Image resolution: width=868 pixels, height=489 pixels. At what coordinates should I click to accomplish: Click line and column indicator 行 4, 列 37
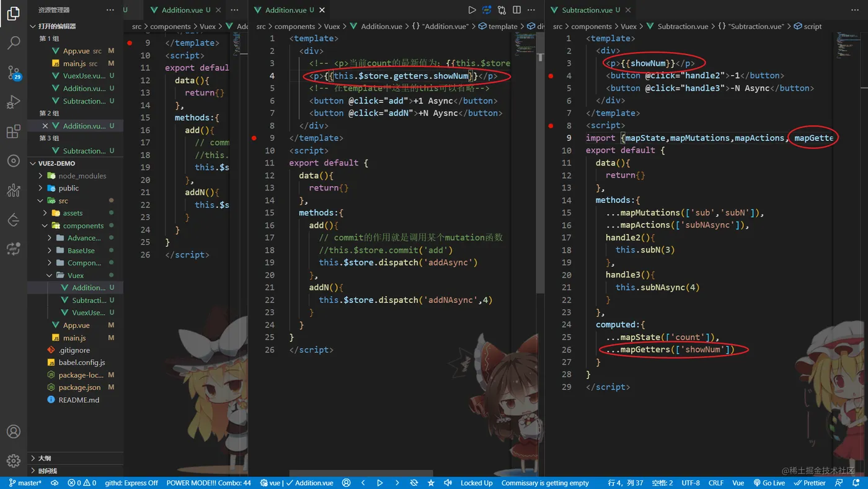(626, 483)
